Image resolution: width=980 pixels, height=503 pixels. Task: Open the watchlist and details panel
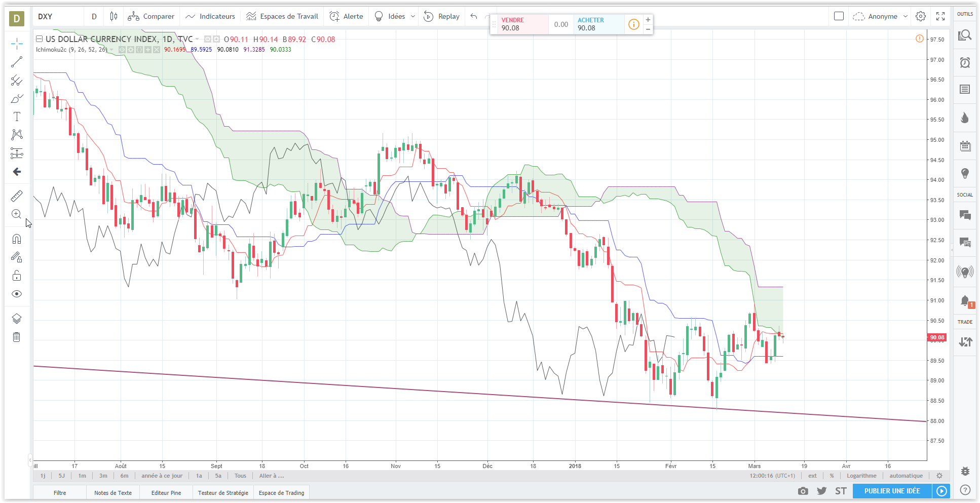click(x=965, y=35)
